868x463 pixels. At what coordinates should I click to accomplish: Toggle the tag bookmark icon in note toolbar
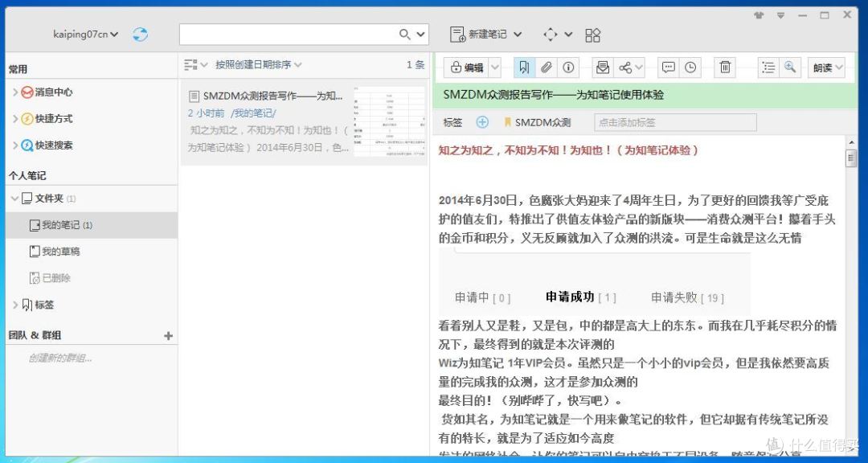pyautogui.click(x=524, y=68)
